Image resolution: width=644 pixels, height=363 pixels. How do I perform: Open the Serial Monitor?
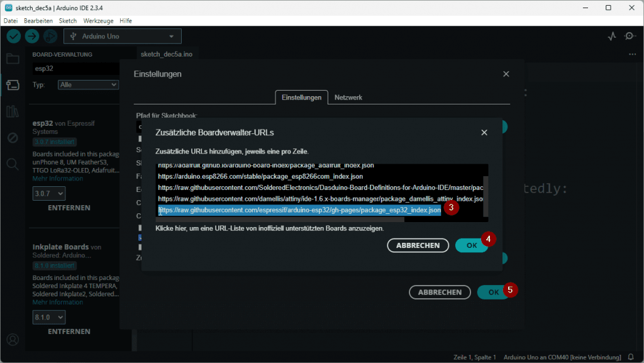coord(630,36)
